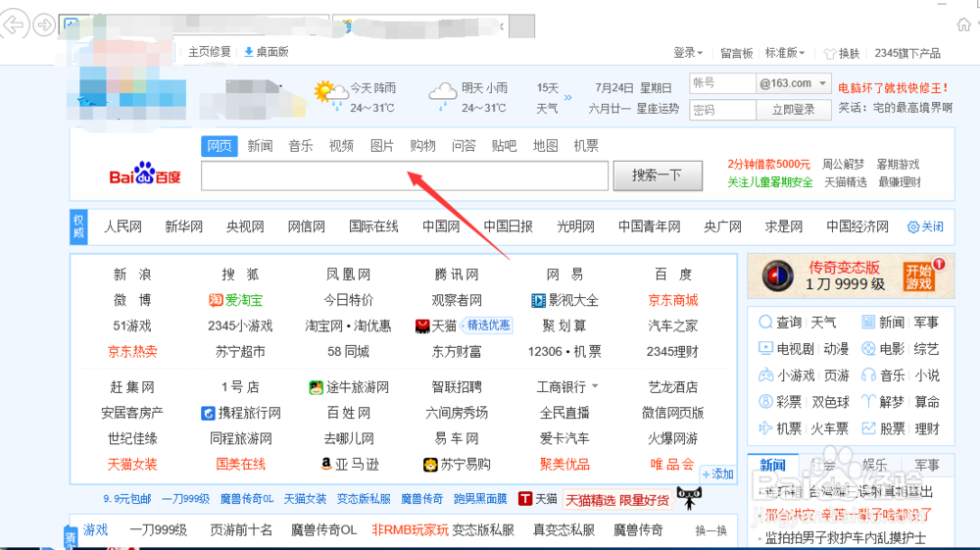Image resolution: width=980 pixels, height=550 pixels.
Task: Click the 搜索一下 search button
Action: [x=658, y=175]
